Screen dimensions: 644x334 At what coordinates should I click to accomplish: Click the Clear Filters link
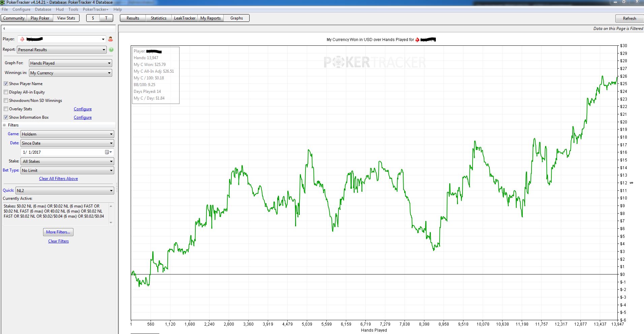click(58, 241)
